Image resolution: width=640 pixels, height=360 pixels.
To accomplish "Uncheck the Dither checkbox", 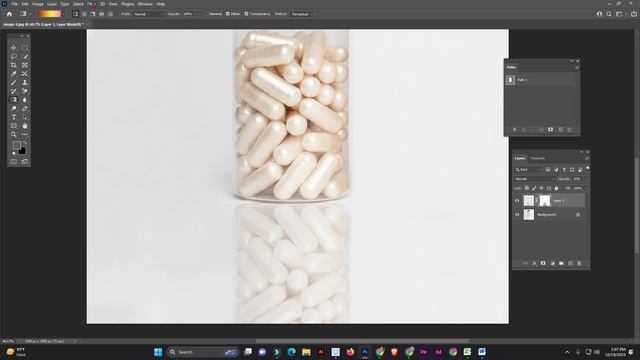I will (x=228, y=14).
